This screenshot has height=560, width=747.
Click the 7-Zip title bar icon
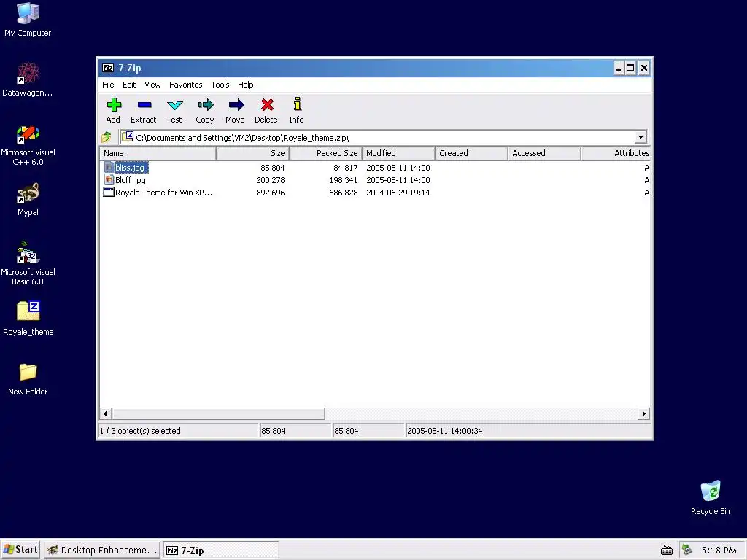pos(108,68)
